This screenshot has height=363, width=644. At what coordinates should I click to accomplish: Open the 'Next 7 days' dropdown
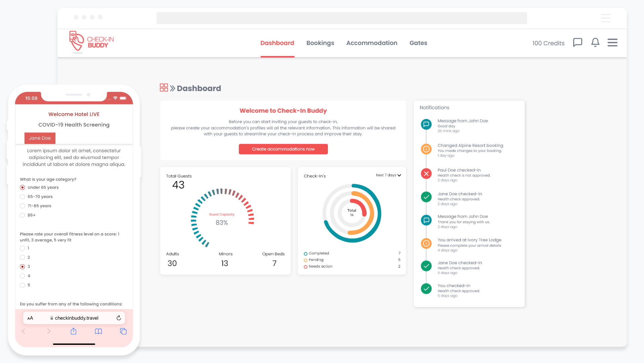pyautogui.click(x=388, y=175)
